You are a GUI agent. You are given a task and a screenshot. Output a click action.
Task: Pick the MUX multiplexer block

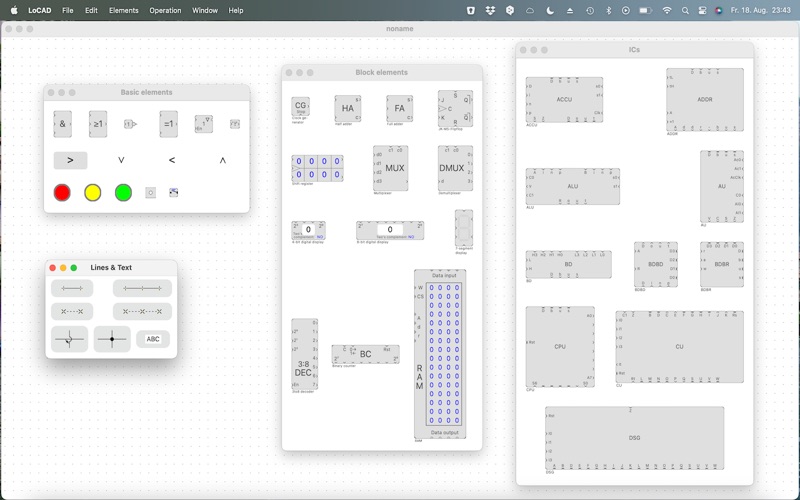tap(391, 168)
